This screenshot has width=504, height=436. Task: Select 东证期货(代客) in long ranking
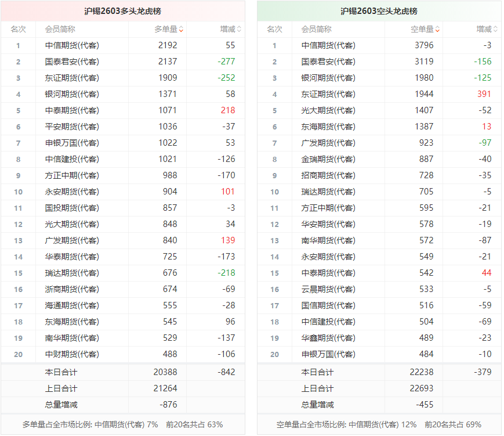click(x=72, y=78)
